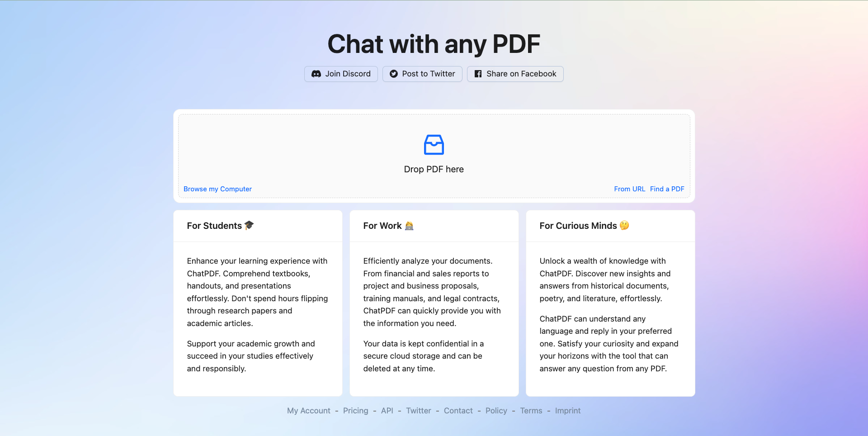Click Share on Facebook
The width and height of the screenshot is (868, 436).
pyautogui.click(x=515, y=74)
